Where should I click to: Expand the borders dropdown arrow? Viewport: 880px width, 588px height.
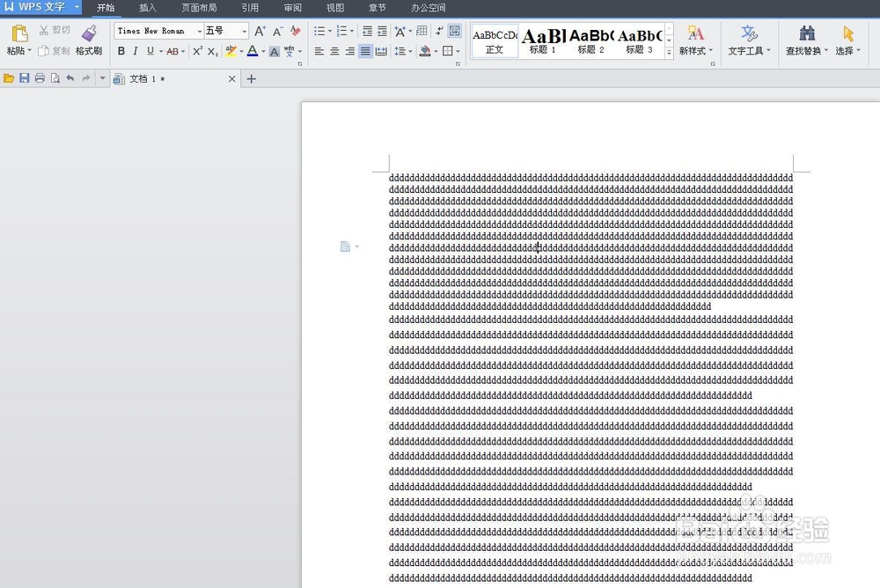coord(458,52)
